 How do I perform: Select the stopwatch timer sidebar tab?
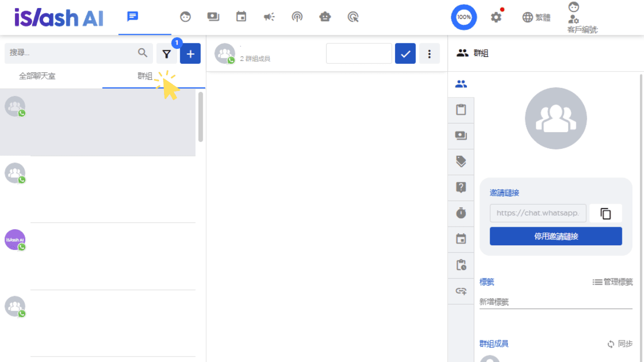[x=461, y=213]
